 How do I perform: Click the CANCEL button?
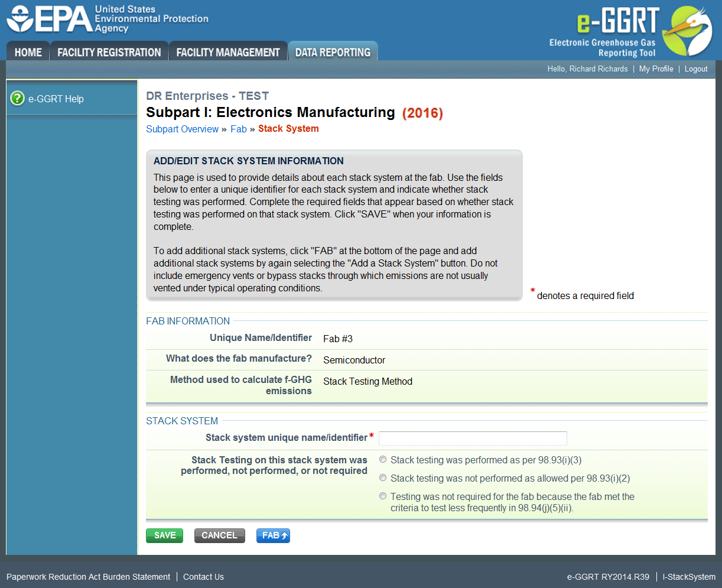pos(219,535)
